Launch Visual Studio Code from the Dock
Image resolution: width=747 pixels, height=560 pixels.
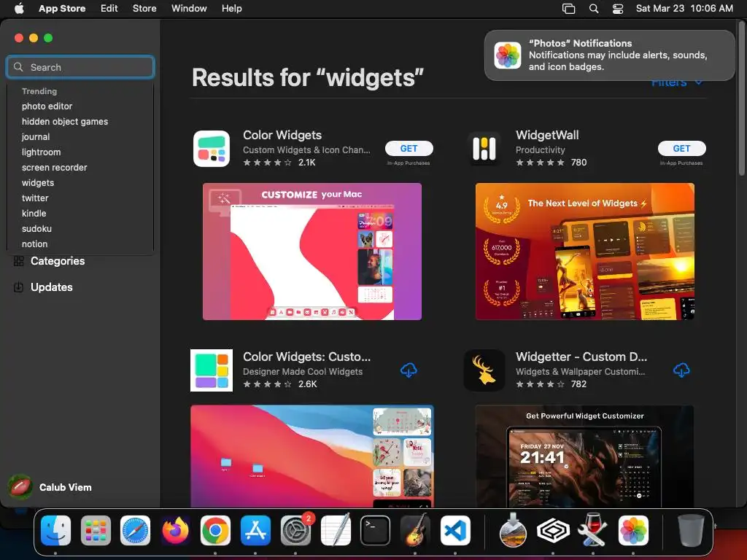click(455, 531)
